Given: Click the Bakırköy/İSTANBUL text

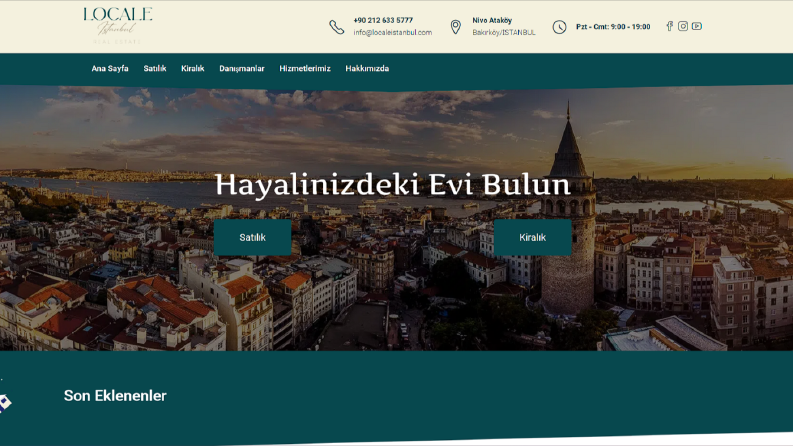Looking at the screenshot, I should coord(504,32).
